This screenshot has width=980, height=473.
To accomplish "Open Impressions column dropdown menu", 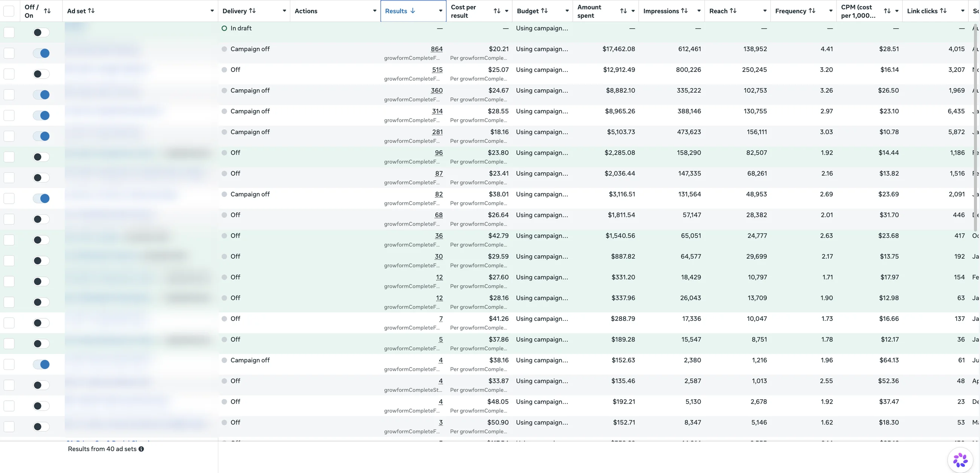I will [x=699, y=11].
